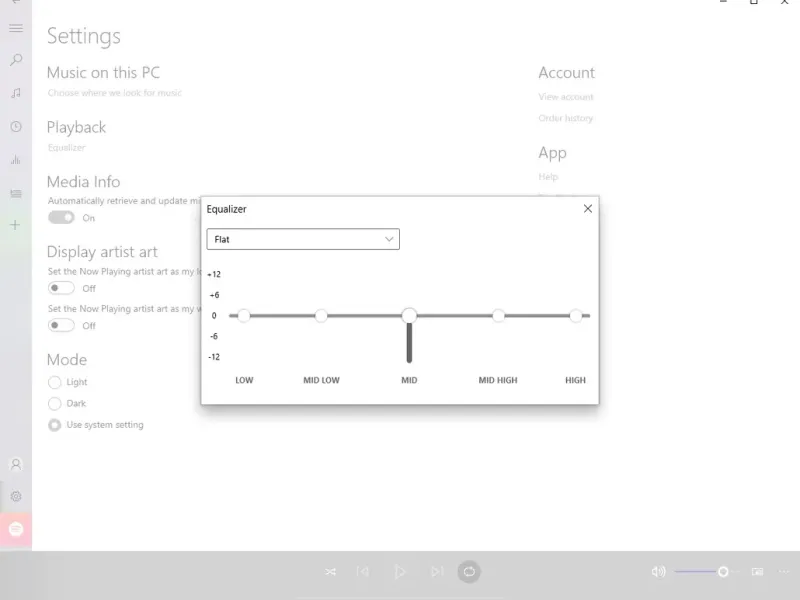Click the volume slider knob

723,571
